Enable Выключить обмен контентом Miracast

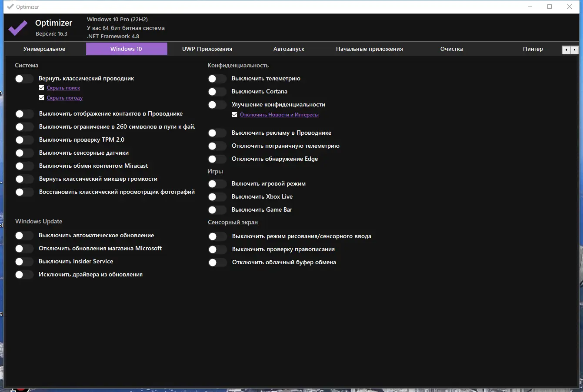coord(24,166)
